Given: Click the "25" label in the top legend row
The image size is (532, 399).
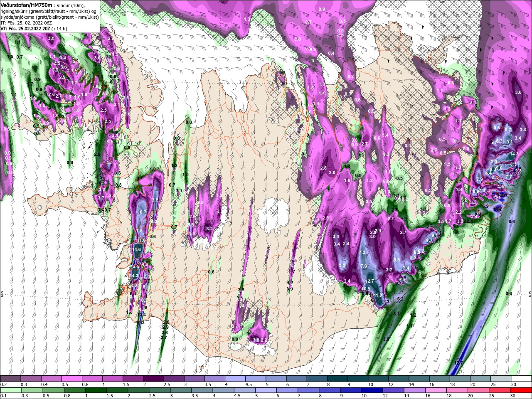Looking at the screenshot, I should (493, 384).
